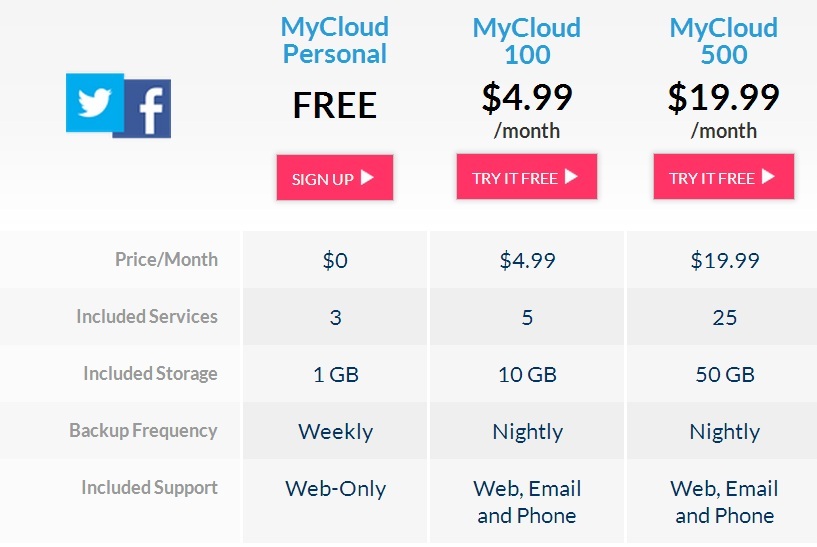
Task: Click the FREE price text
Action: 335,105
